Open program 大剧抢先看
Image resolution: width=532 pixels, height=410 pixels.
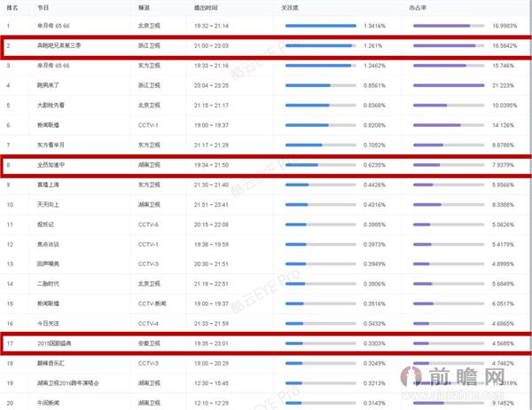point(51,106)
